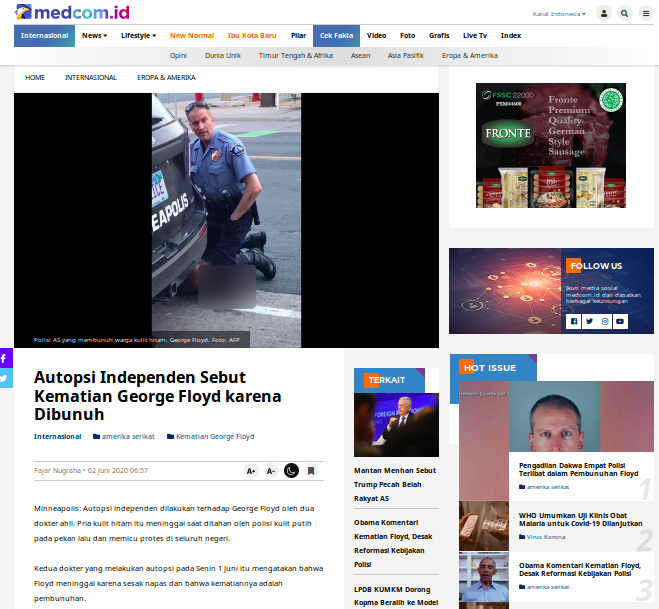Open YouTube icon in Follow Us box
This screenshot has height=609, width=659.
[x=620, y=321]
